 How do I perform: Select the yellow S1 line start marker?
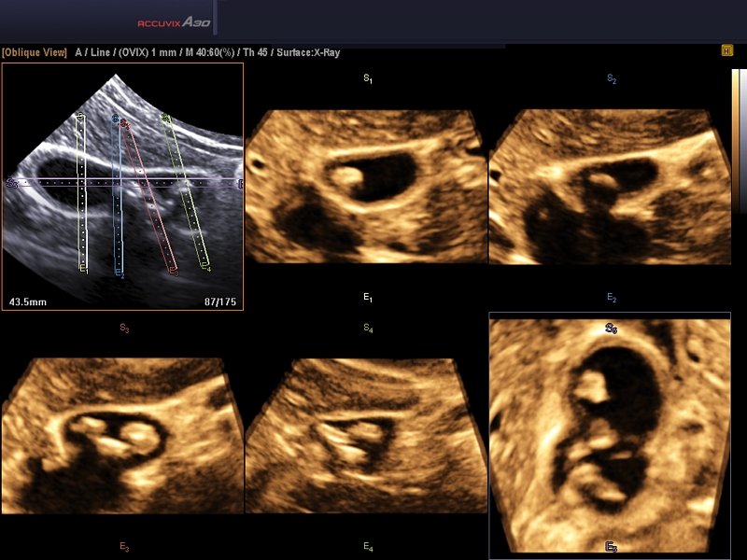tap(80, 116)
